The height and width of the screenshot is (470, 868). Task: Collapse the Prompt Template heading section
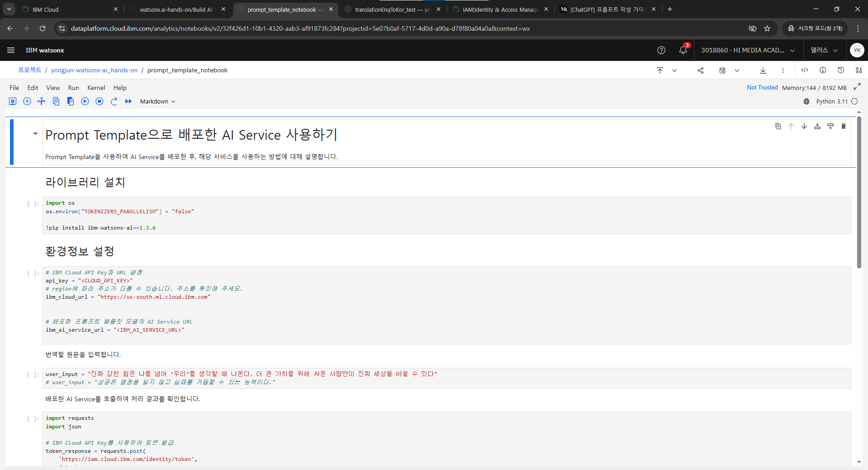(x=35, y=134)
